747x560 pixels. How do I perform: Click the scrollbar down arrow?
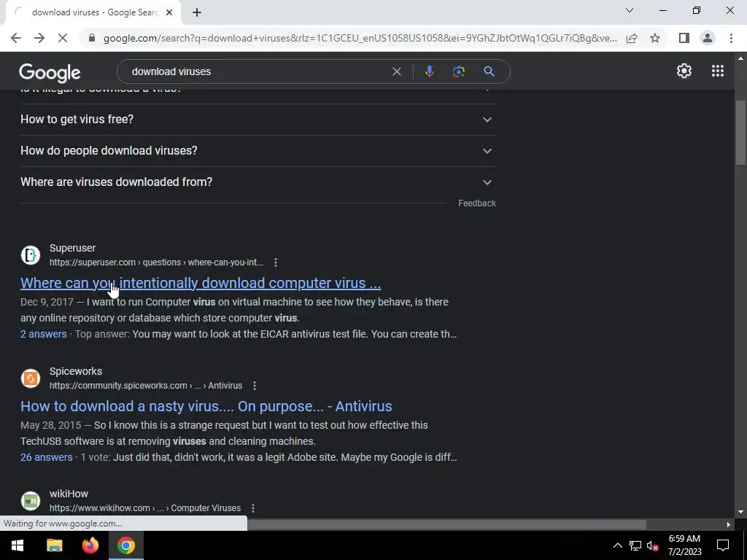pos(740,513)
